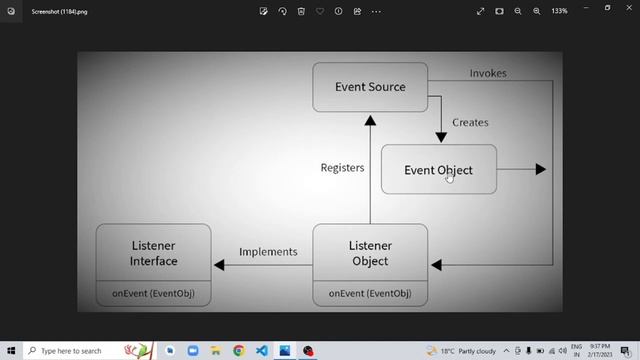Open Zoom from the taskbar
The width and height of the screenshot is (640, 360).
(193, 351)
